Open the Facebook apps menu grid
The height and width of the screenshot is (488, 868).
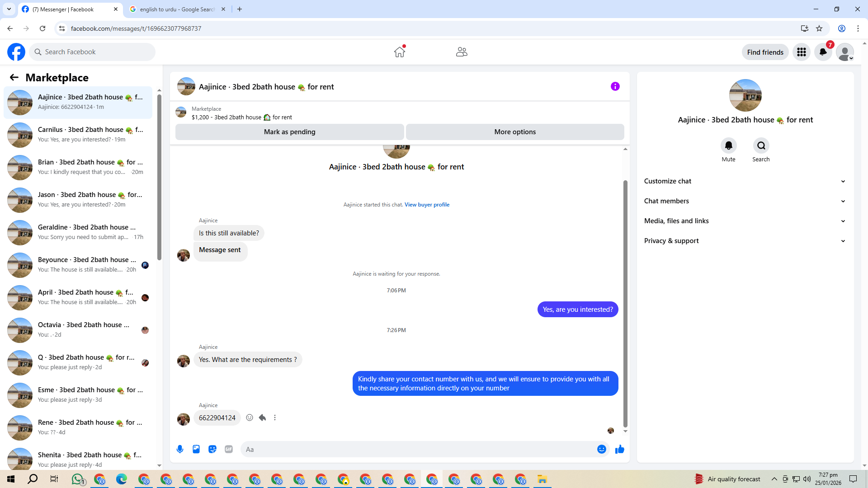802,52
